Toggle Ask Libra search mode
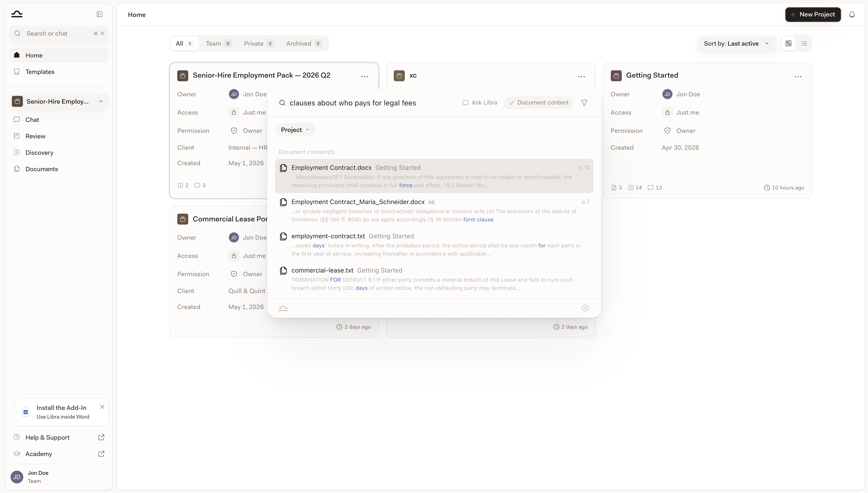 [480, 103]
